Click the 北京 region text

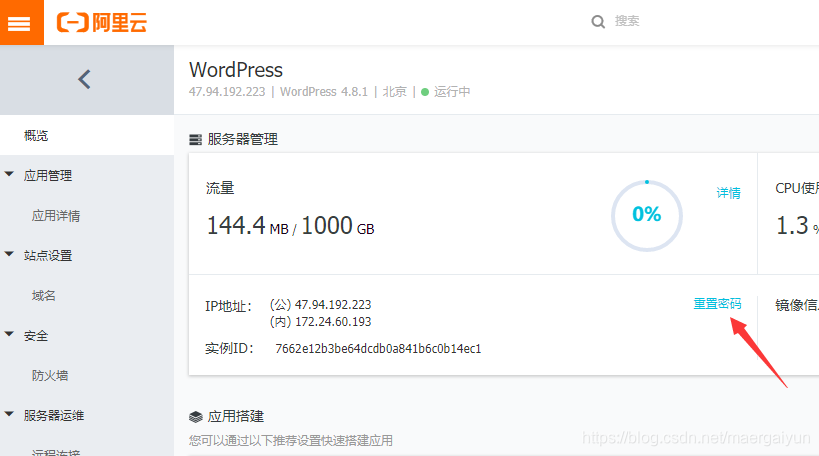click(x=394, y=92)
